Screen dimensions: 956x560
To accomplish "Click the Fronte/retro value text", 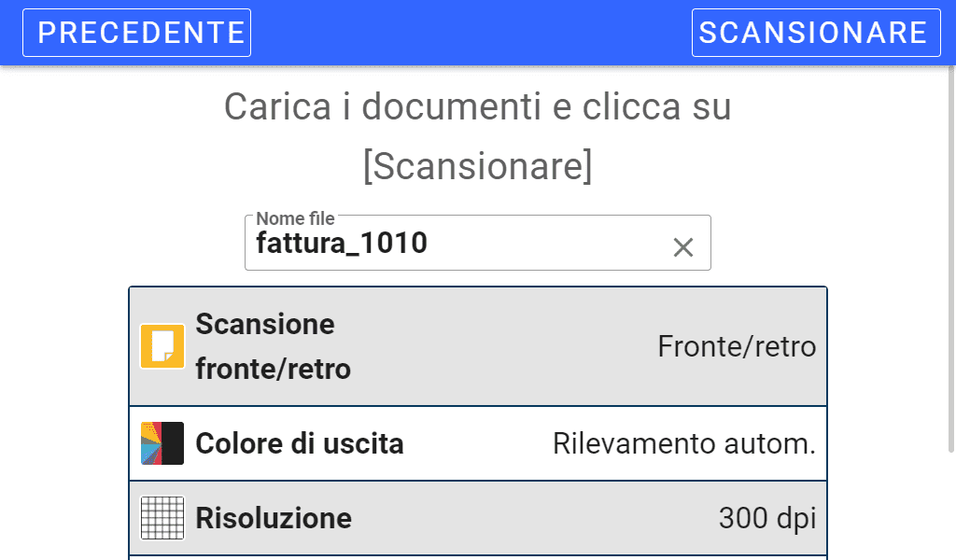I will pos(738,346).
